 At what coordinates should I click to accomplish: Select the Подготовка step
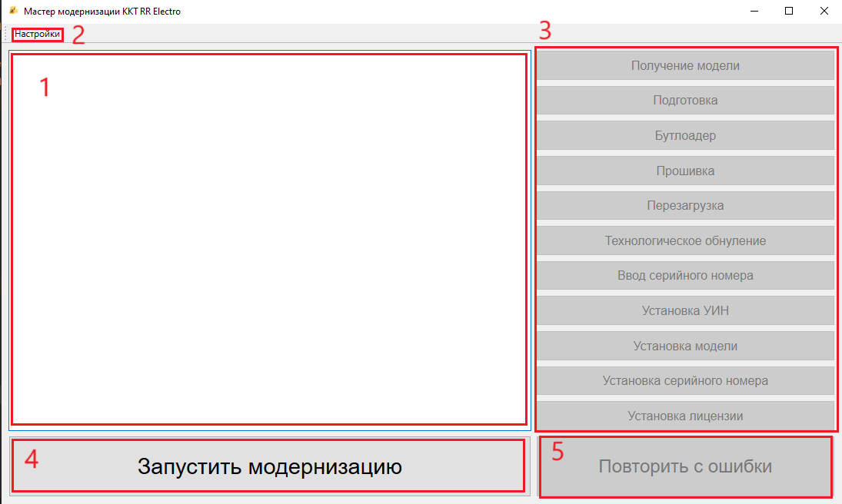click(x=684, y=100)
